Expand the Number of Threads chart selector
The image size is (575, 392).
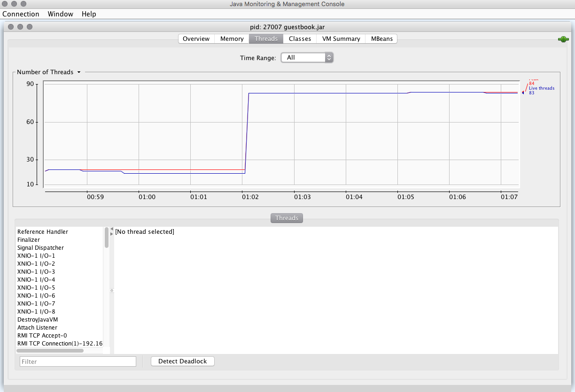coord(49,72)
